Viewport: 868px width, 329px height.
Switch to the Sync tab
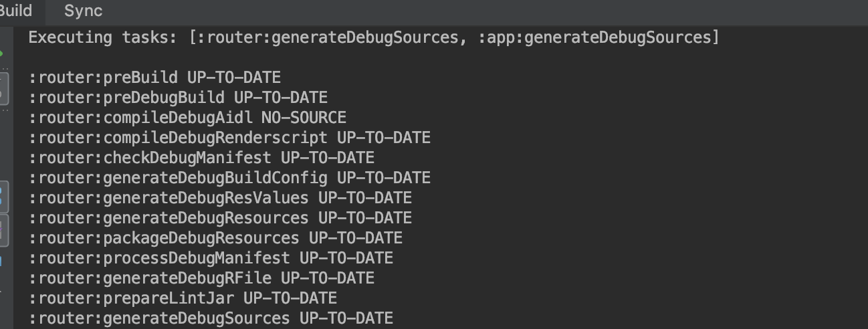(83, 11)
